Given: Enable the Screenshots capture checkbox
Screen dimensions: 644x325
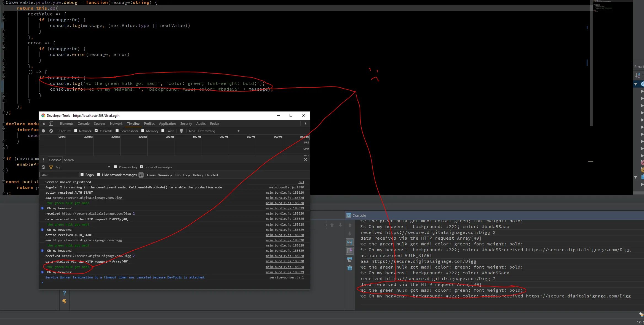Looking at the screenshot, I should pos(117,131).
